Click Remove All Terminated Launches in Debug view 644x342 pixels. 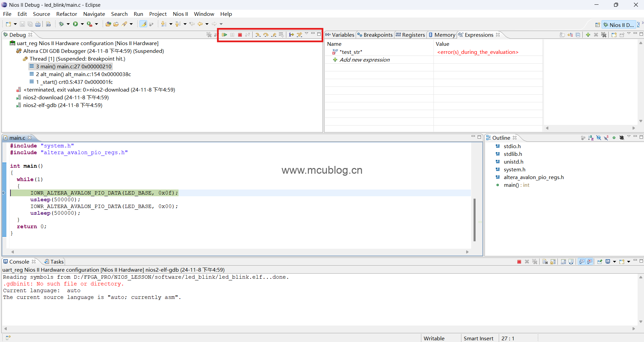click(209, 35)
